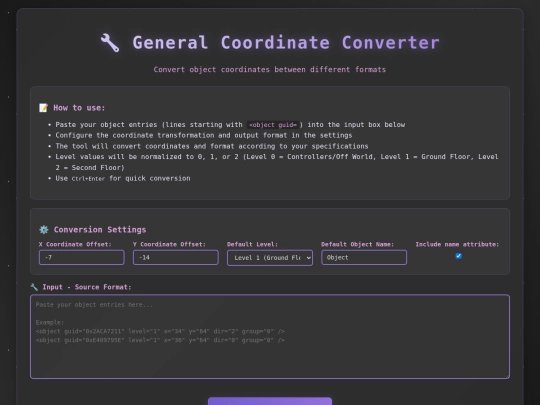Click the Input - Source Format label
This screenshot has width=540, height=405.
87,287
